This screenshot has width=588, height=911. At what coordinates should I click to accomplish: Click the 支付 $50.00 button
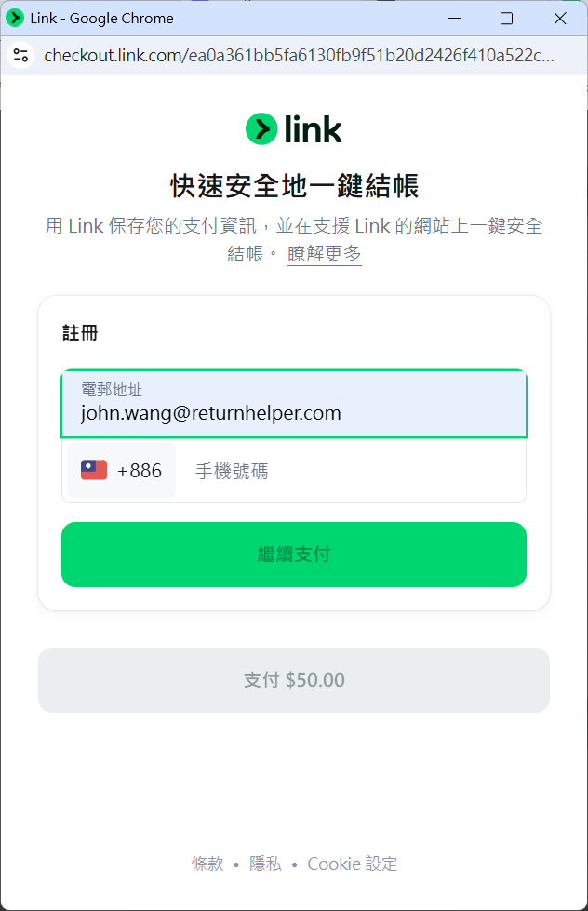pos(294,680)
